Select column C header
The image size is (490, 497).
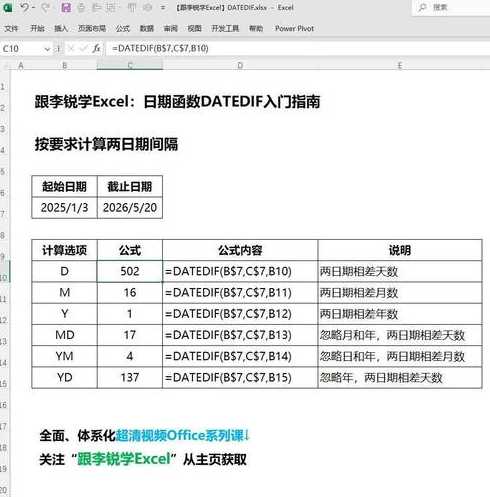pyautogui.click(x=130, y=66)
